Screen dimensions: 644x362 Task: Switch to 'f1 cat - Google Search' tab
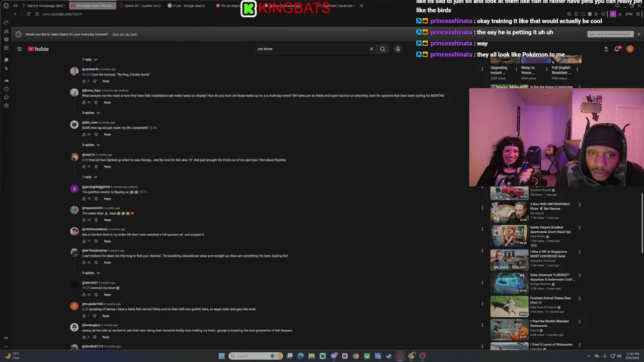point(189,6)
